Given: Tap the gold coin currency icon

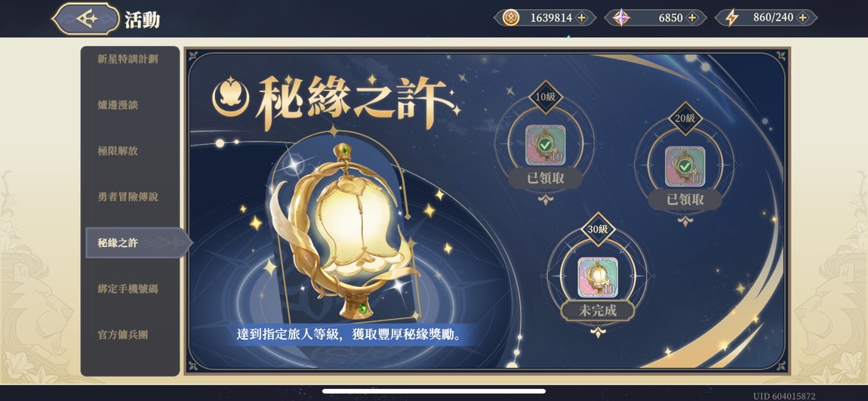Looking at the screenshot, I should point(510,17).
